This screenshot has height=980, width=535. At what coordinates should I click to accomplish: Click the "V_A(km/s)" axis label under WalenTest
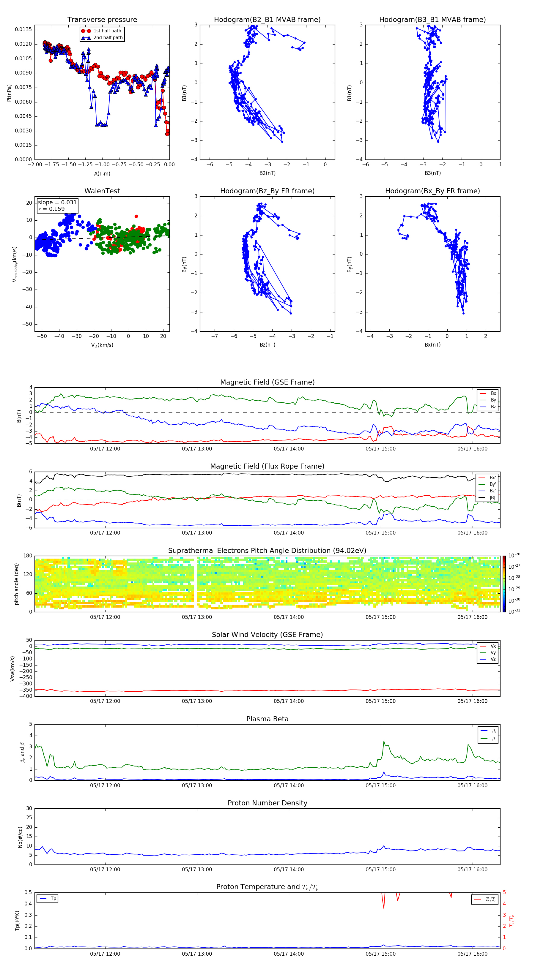[102, 345]
